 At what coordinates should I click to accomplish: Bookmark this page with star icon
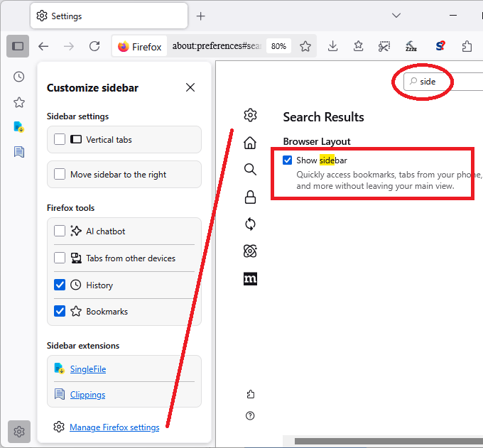point(305,46)
